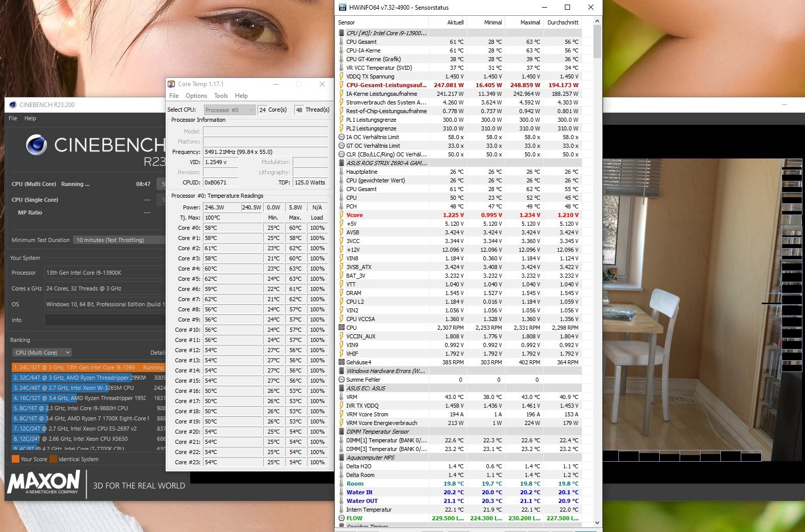This screenshot has height=532, width=805.
Task: Click the thermometer icon beside VRM temperature
Action: point(342,397)
